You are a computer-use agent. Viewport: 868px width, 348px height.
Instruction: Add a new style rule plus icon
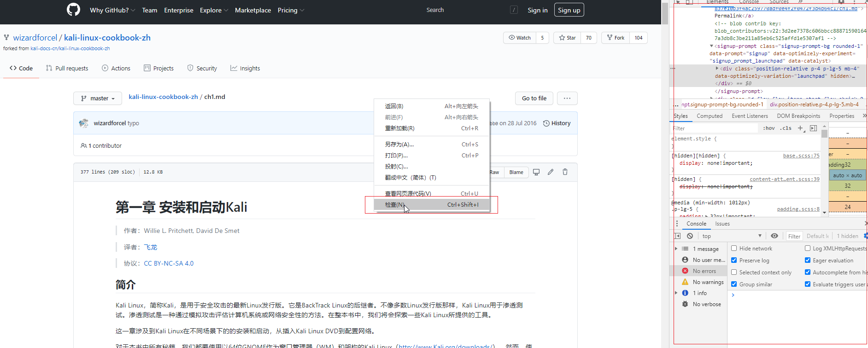tap(800, 128)
